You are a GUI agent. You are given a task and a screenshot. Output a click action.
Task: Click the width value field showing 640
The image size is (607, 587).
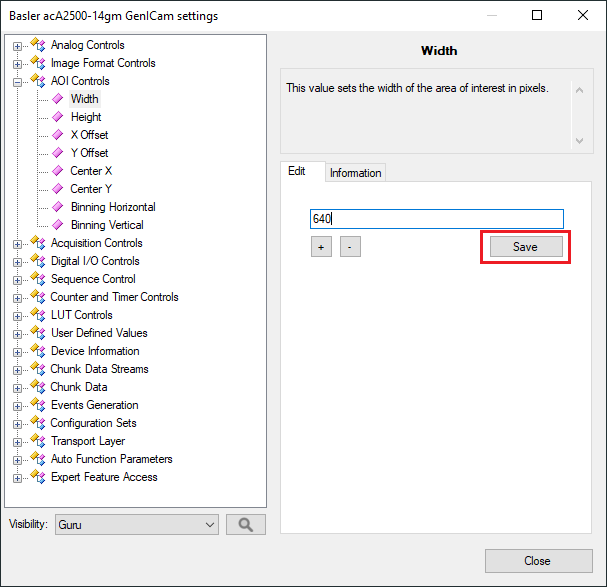click(436, 219)
